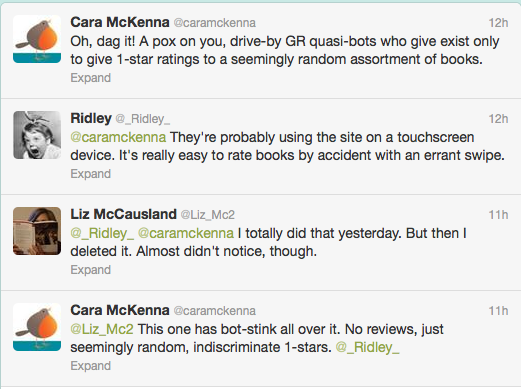The width and height of the screenshot is (521, 389).
Task: Click @_Ridley_ mention starting Liz's tweet
Action: (102, 233)
